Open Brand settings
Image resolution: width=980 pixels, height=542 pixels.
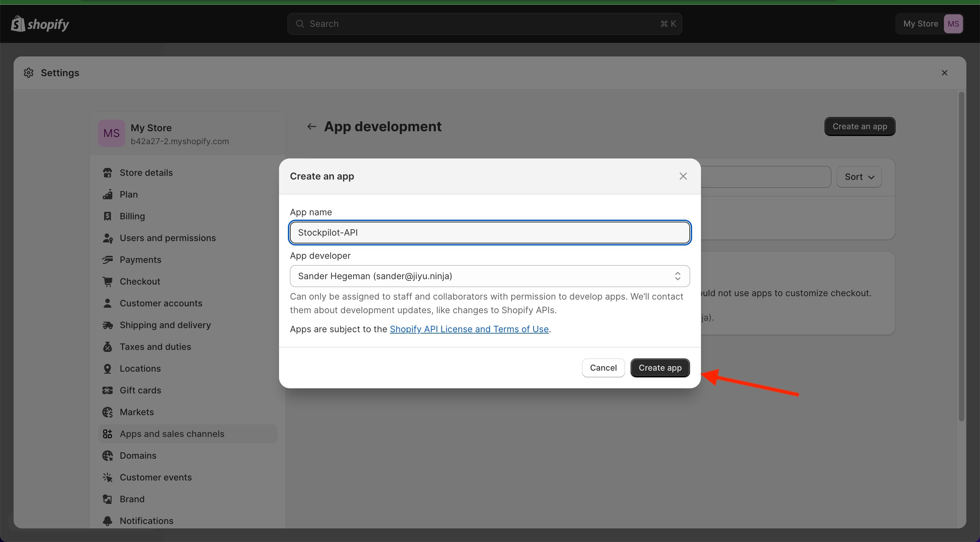(187, 499)
